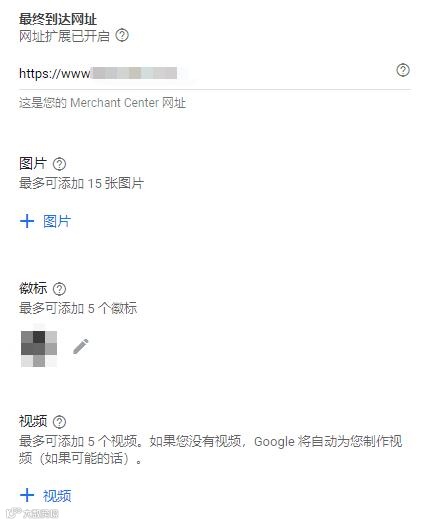Click the blue 视频 add link
433x524 pixels.
[57, 496]
